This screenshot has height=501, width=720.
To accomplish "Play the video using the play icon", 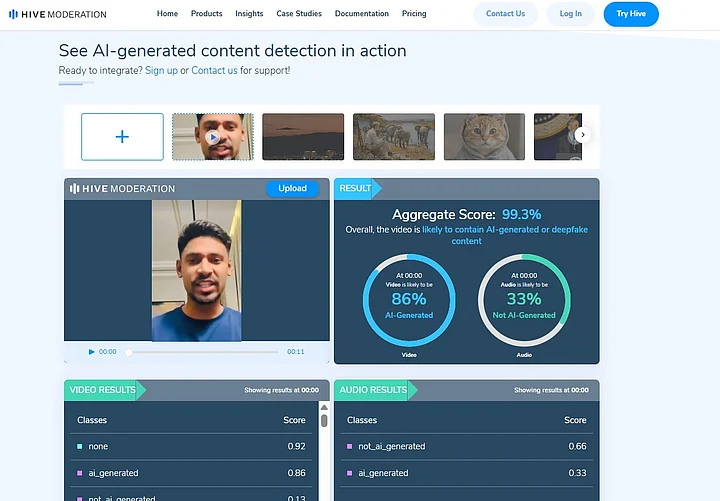I will pos(92,352).
